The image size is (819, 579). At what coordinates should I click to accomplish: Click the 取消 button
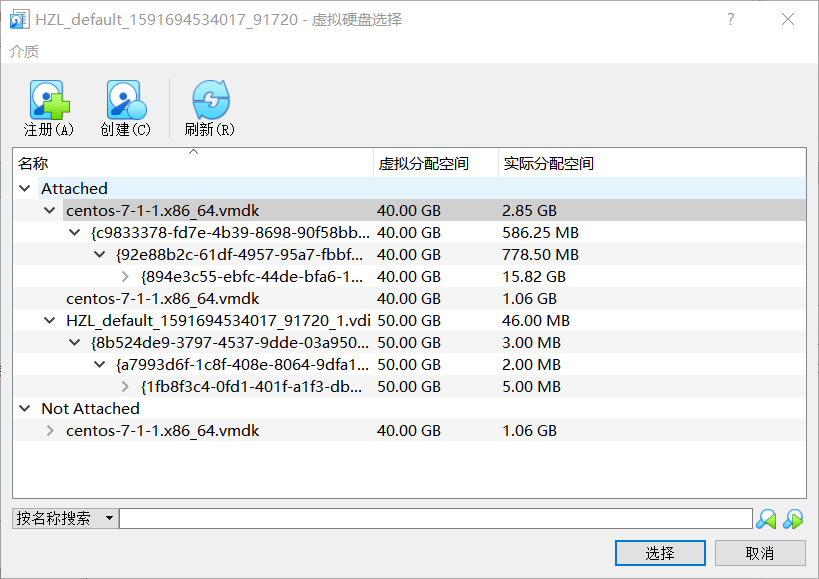tap(760, 553)
